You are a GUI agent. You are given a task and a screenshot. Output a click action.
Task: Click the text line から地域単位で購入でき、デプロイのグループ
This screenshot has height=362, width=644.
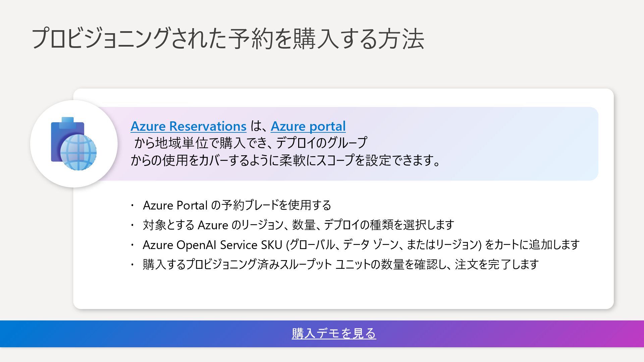(x=250, y=143)
